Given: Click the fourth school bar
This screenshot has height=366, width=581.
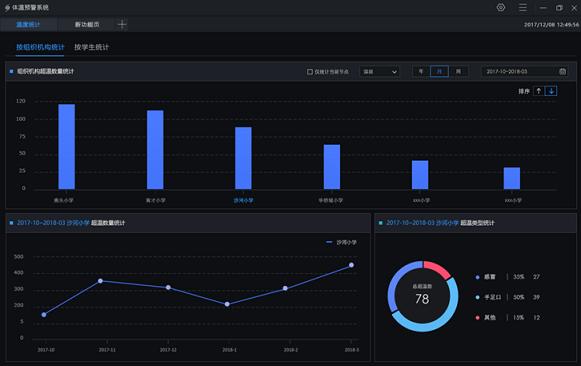Looking at the screenshot, I should 332,167.
